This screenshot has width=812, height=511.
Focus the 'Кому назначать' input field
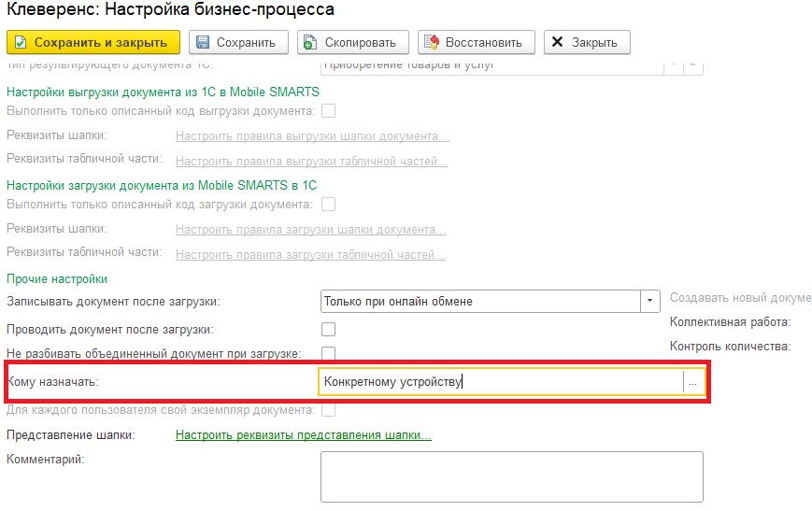[x=501, y=382]
